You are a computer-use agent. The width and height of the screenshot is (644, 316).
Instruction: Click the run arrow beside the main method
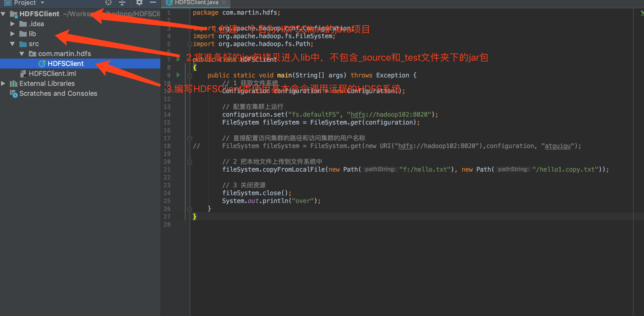pos(178,75)
